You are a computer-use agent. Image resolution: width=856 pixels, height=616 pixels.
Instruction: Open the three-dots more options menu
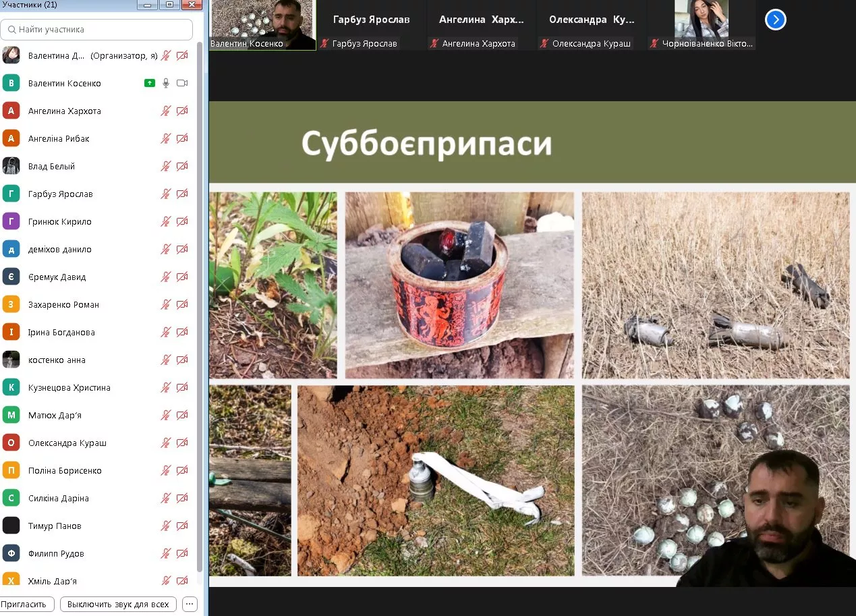190,604
